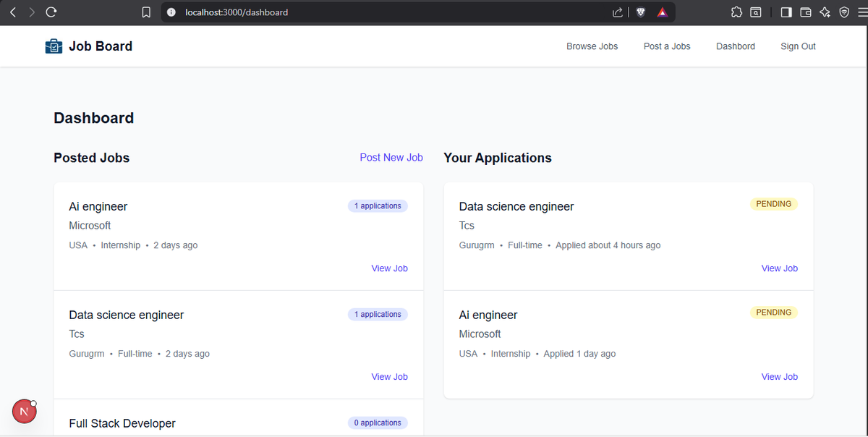868x437 pixels.
Task: Click the Job Board briefcase logo
Action: click(x=54, y=46)
